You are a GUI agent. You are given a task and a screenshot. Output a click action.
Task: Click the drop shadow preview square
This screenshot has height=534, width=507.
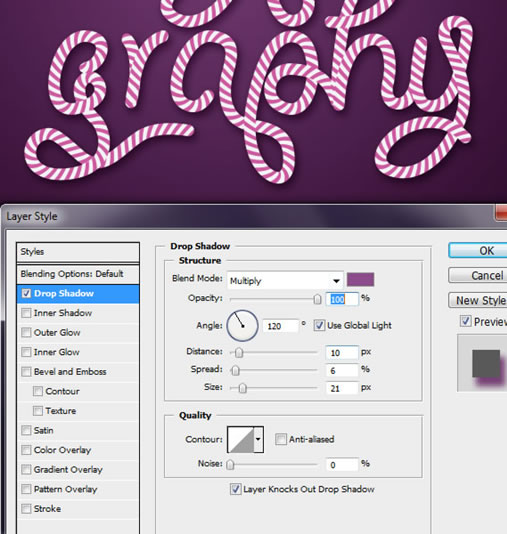click(x=486, y=364)
